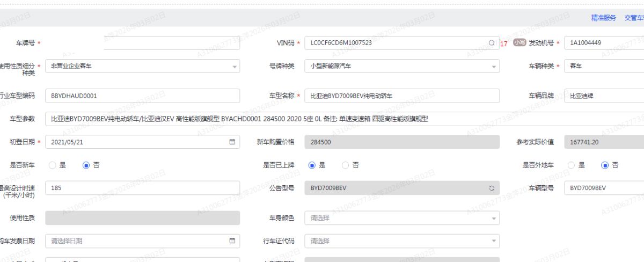Click the 行业车型编码 field

pos(142,96)
